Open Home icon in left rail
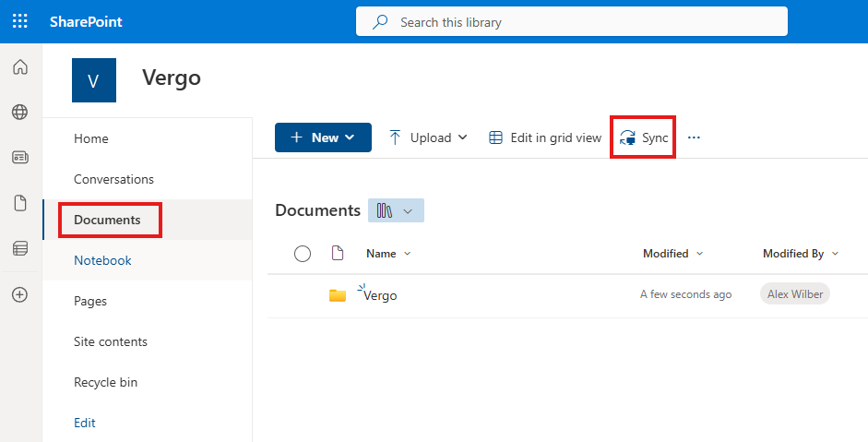 point(20,67)
